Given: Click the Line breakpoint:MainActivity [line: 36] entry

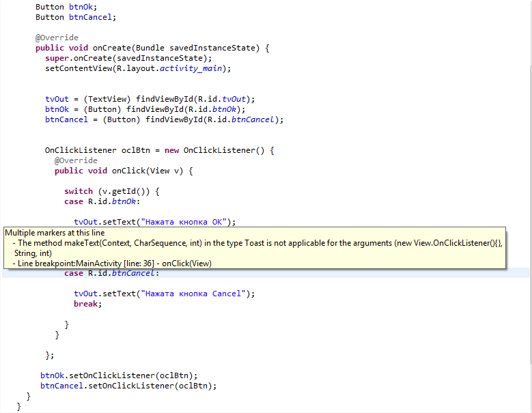Looking at the screenshot, I should point(111,264).
